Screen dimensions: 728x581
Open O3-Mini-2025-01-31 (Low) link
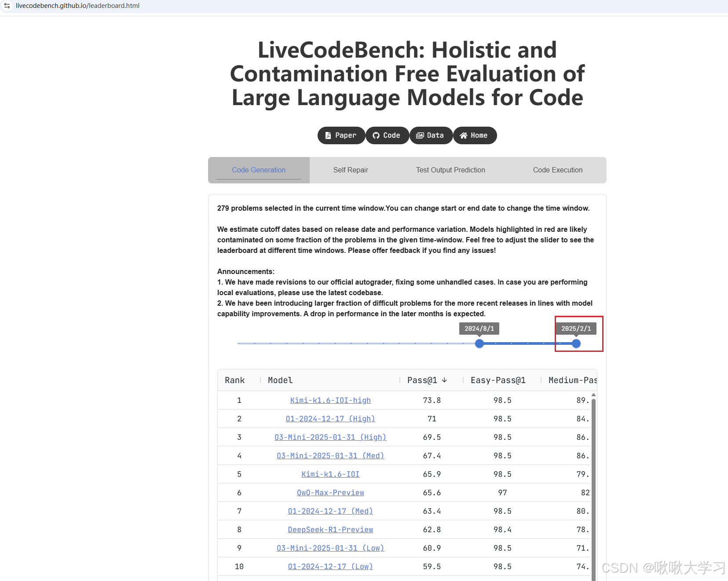pos(330,548)
